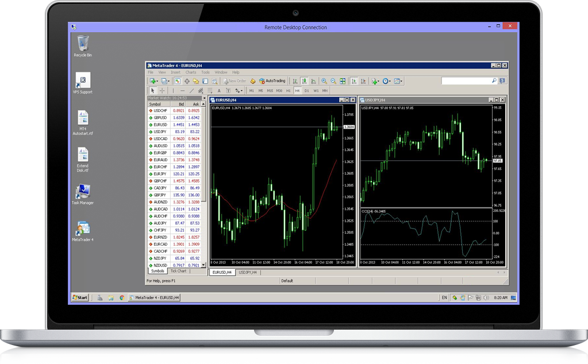Click the Tile Windows icon

pyautogui.click(x=343, y=81)
